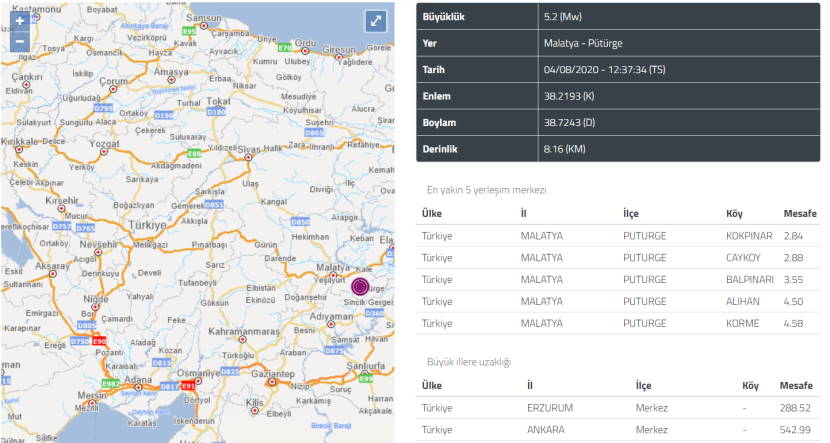Click the Köy column header in nearest settlements
This screenshot has height=443, width=830.
click(735, 214)
